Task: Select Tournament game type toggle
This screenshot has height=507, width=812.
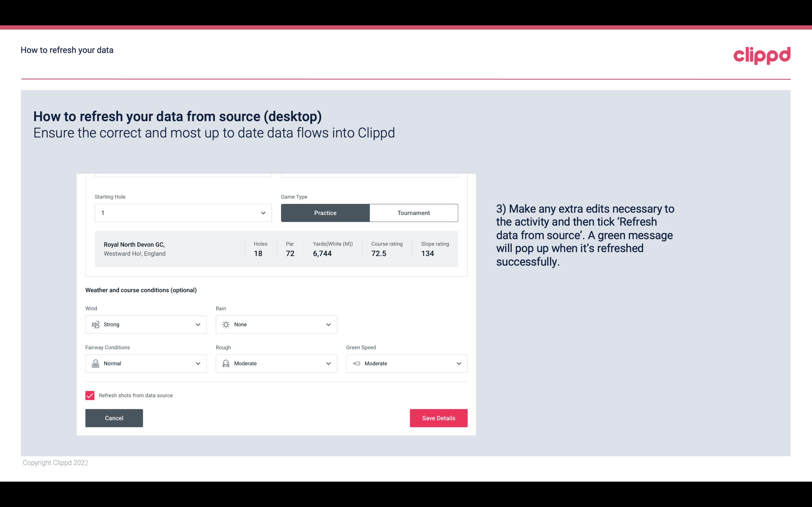Action: [413, 213]
